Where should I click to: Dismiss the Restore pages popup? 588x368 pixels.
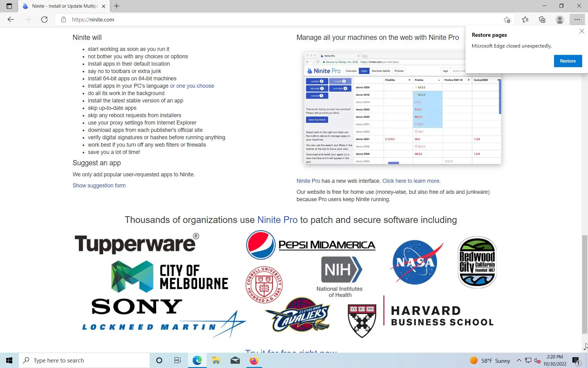(x=582, y=31)
